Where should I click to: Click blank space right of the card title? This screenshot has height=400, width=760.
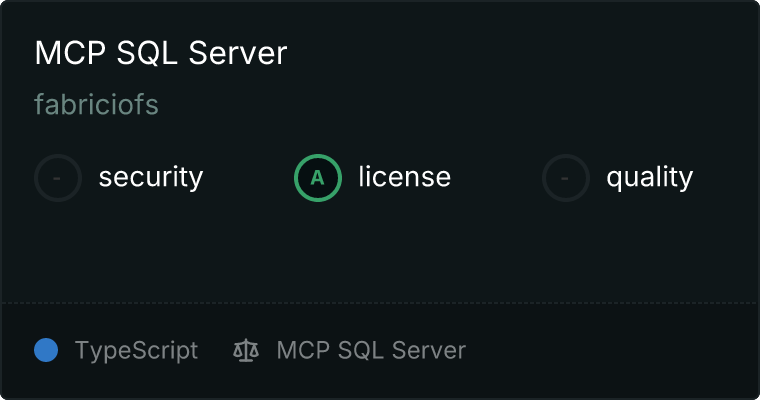point(520,53)
